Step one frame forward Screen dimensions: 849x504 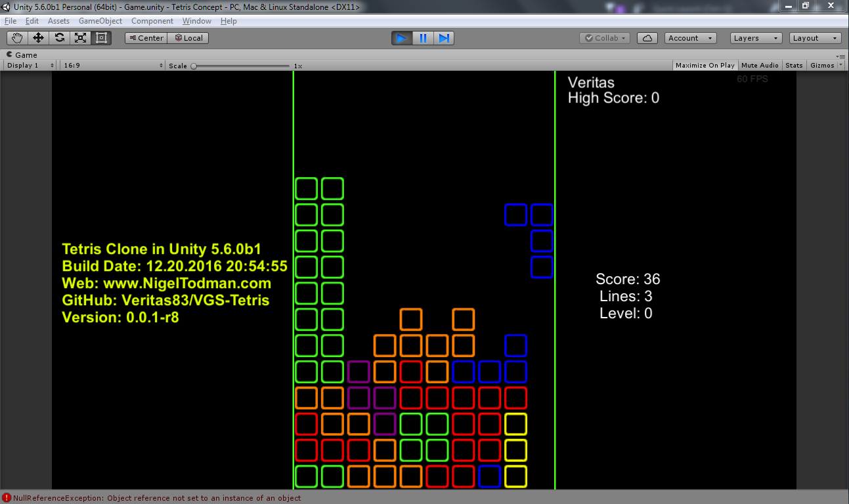[x=444, y=37]
